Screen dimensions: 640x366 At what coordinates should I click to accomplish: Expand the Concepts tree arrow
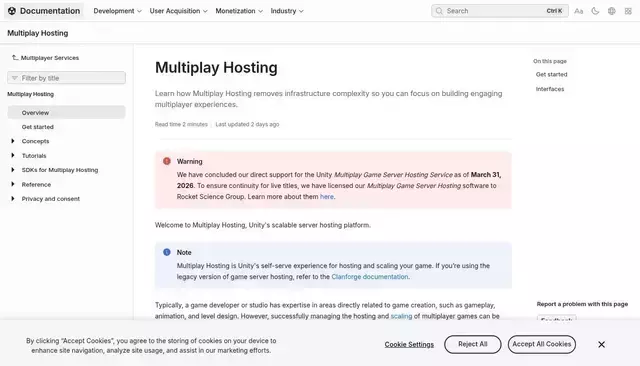(13, 141)
